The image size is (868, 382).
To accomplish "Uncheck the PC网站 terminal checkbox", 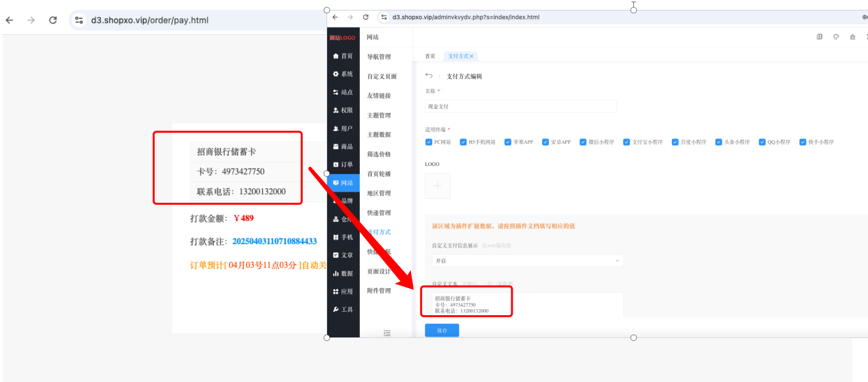I will coord(429,142).
